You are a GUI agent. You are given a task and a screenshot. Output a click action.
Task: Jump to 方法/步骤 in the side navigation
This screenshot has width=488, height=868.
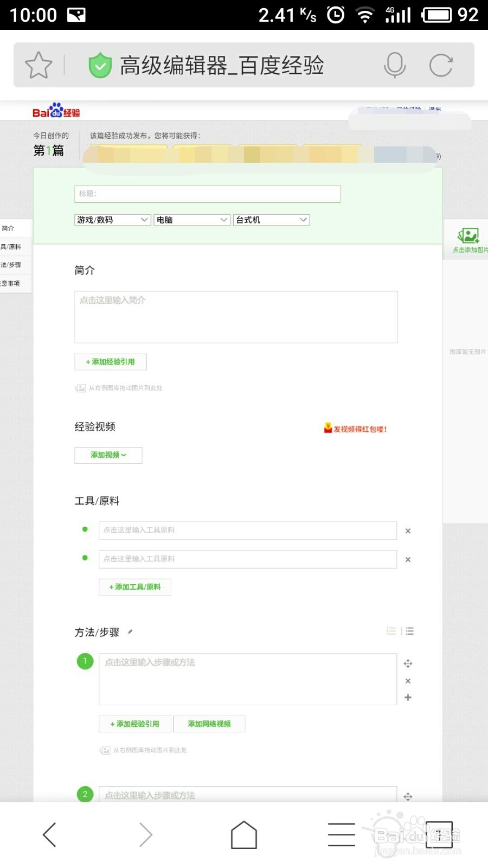(15, 265)
